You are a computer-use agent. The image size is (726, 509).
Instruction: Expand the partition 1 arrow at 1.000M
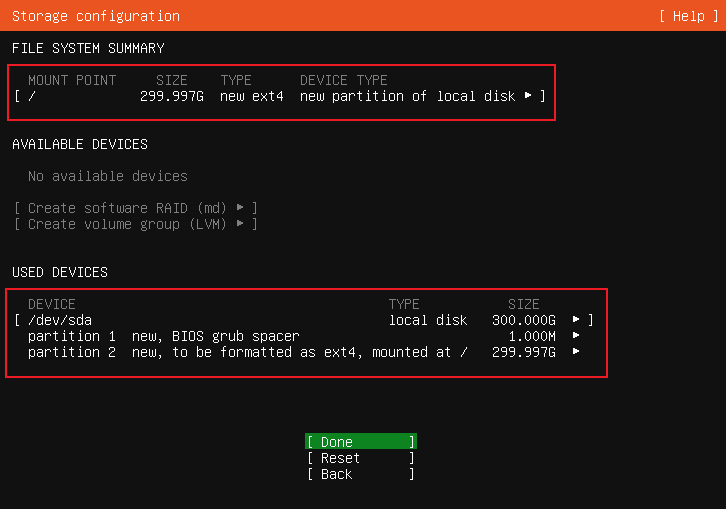coord(576,336)
